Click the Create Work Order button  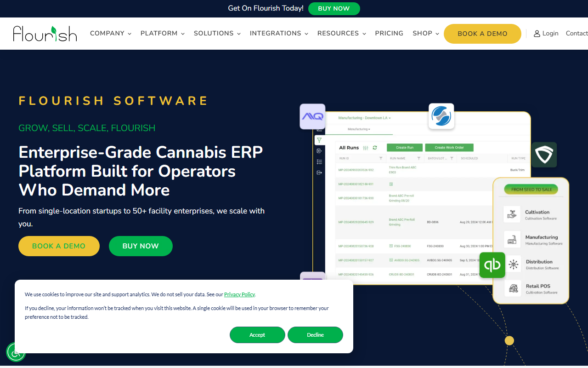coord(449,148)
